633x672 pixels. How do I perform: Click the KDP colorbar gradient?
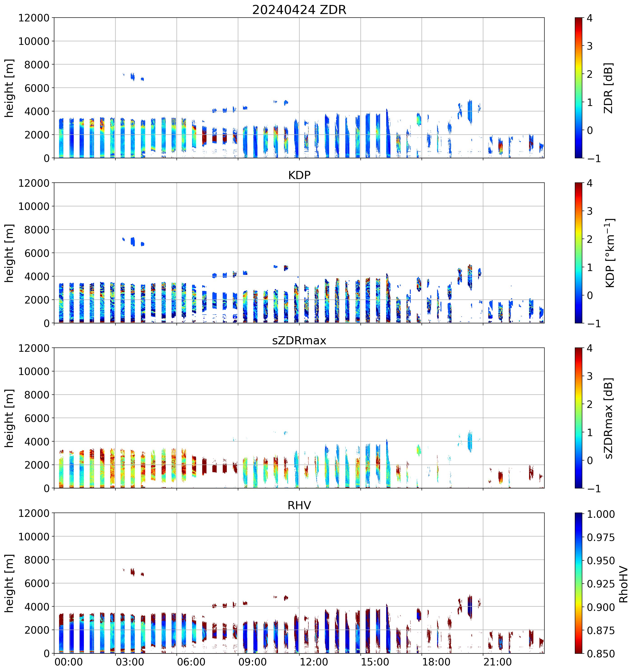pos(578,253)
